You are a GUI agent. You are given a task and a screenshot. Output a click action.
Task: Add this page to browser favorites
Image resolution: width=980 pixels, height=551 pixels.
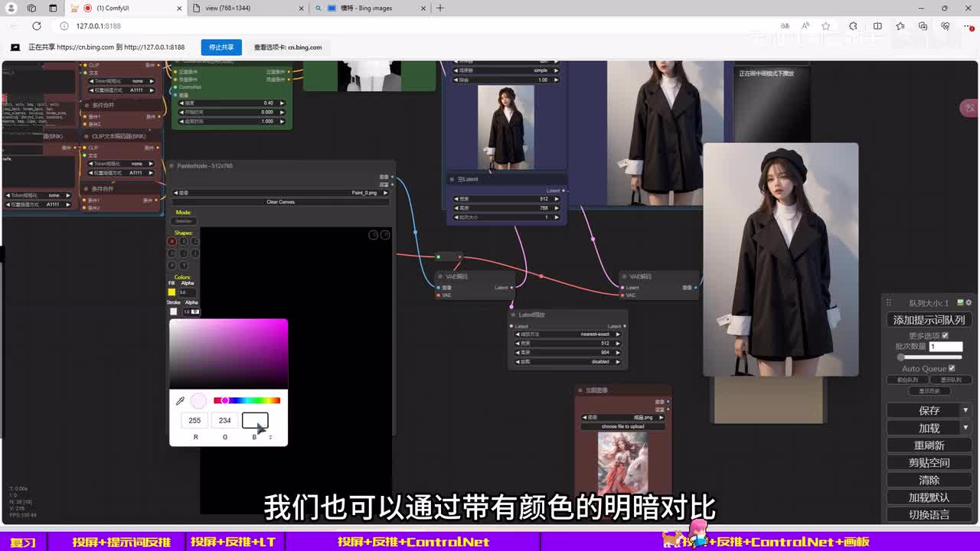[x=825, y=26]
